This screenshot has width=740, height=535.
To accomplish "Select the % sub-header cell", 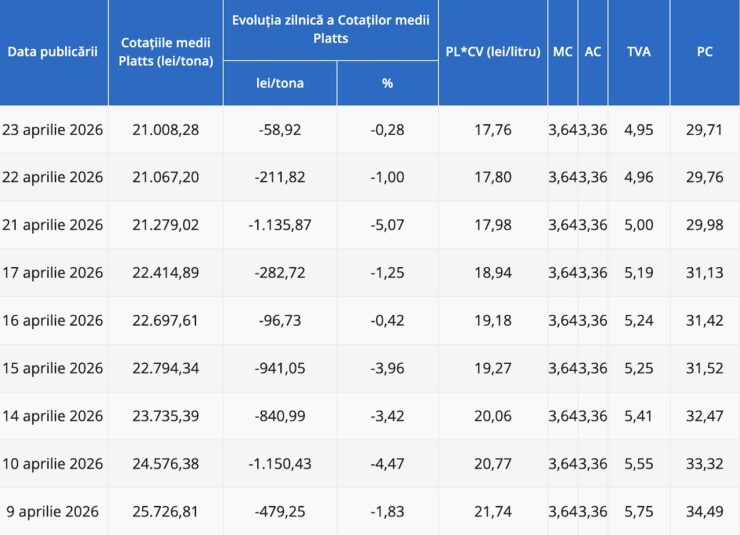I will coord(387,83).
